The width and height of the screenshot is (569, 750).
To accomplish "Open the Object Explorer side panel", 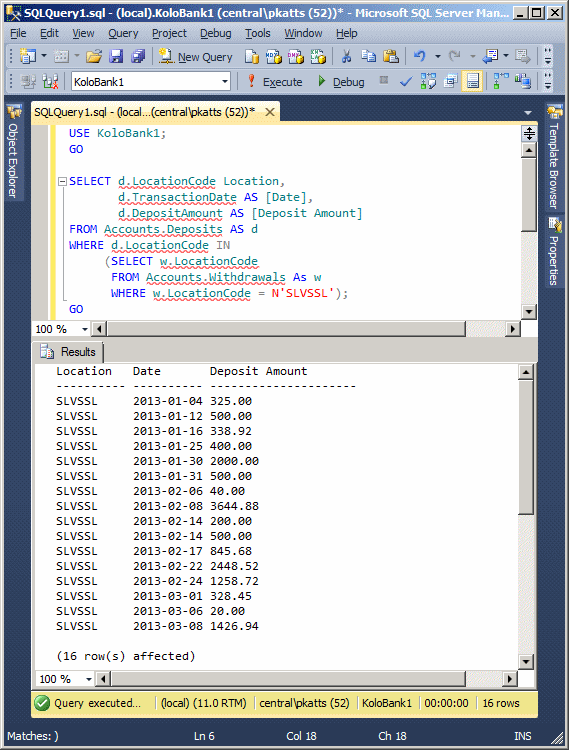I will pyautogui.click(x=13, y=152).
